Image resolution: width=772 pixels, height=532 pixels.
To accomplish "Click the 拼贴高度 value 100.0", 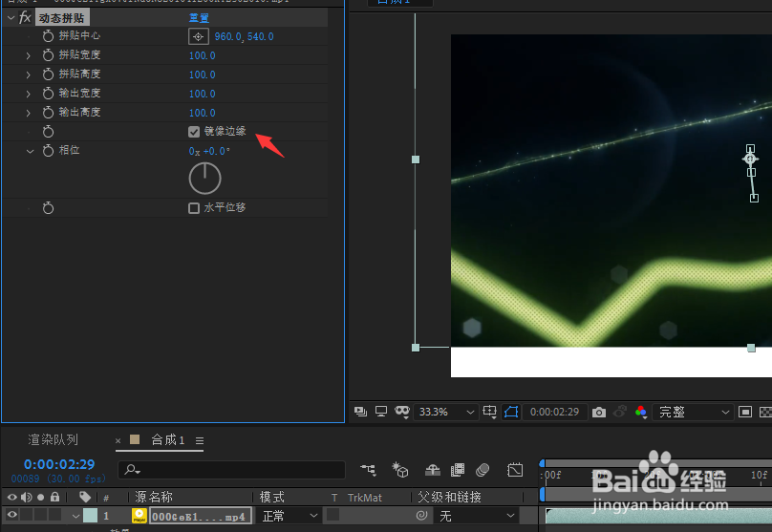I will pos(203,74).
